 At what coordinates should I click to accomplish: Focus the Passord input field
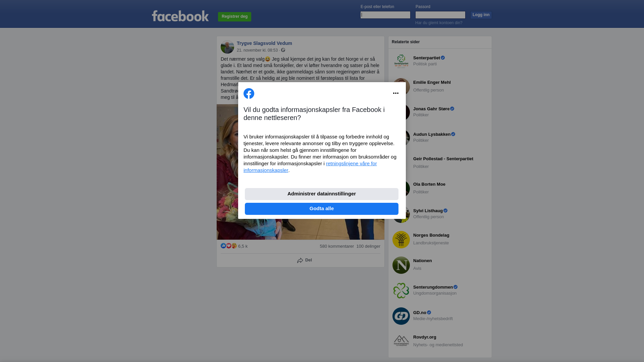[440, 15]
